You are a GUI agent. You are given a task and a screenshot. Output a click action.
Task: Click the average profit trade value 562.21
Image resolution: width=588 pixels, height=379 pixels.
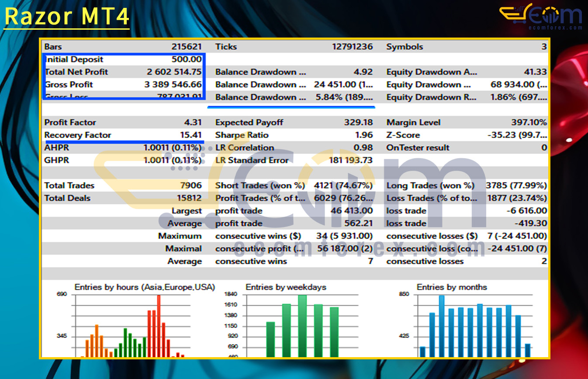[360, 224]
